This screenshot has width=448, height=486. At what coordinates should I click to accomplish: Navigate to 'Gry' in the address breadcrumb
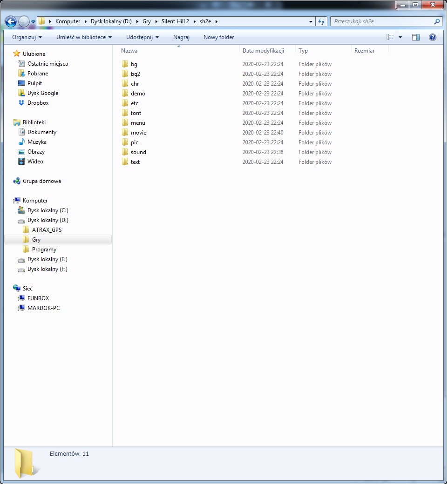point(147,21)
